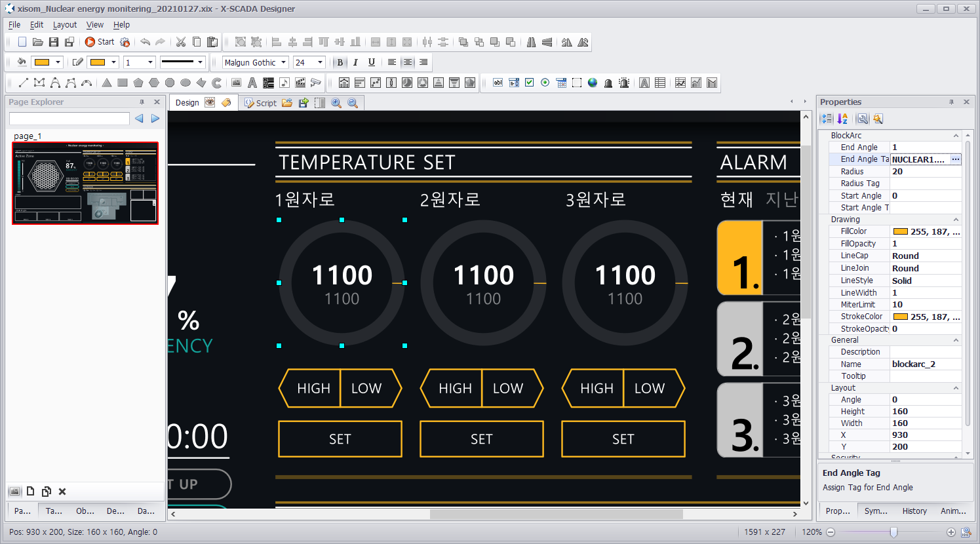Click the undo arrow icon
The image size is (980, 544).
(x=145, y=42)
